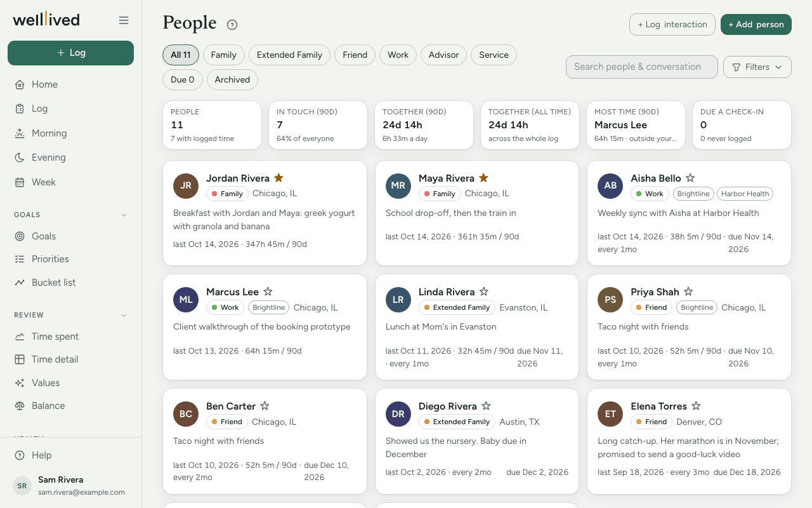Select the Family filter tab
Screen dimensions: 812x508
pos(224,55)
